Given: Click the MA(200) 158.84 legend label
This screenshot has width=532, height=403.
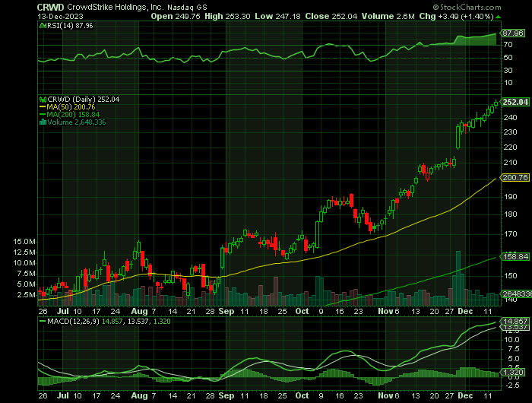Looking at the screenshot, I should tap(73, 115).
